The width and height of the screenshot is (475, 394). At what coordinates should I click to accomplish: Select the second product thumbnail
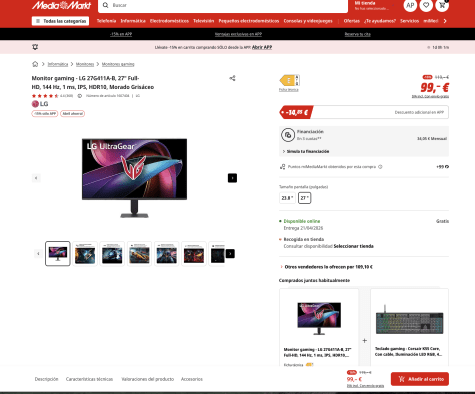click(85, 254)
